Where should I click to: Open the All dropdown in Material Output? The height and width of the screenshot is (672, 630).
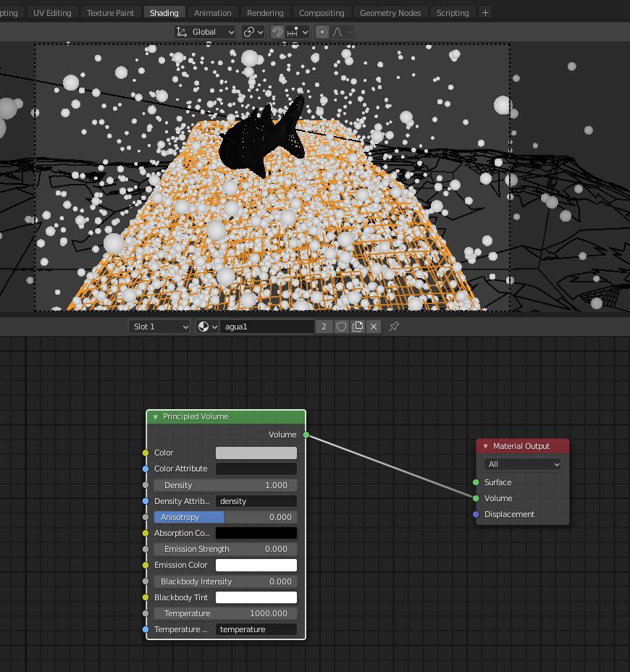click(x=522, y=463)
